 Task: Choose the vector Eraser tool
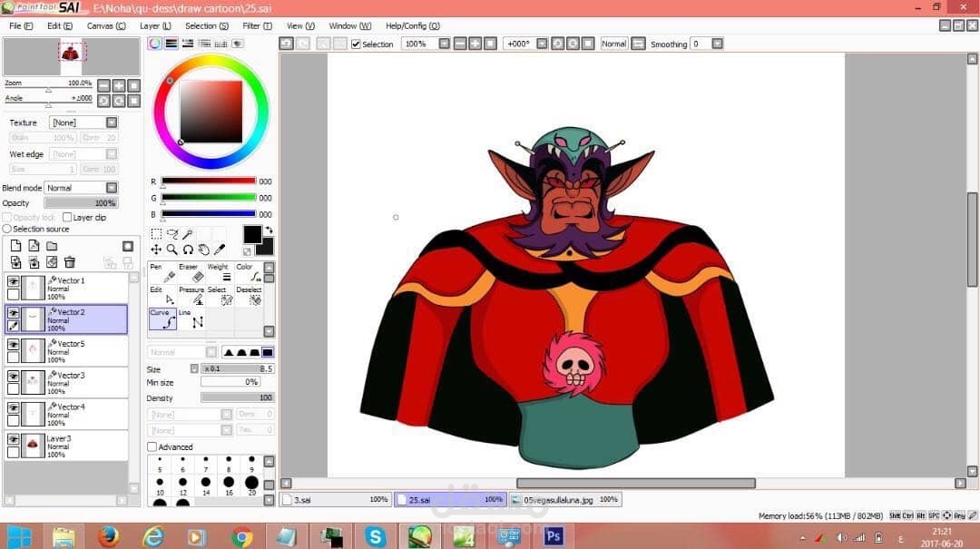click(191, 272)
